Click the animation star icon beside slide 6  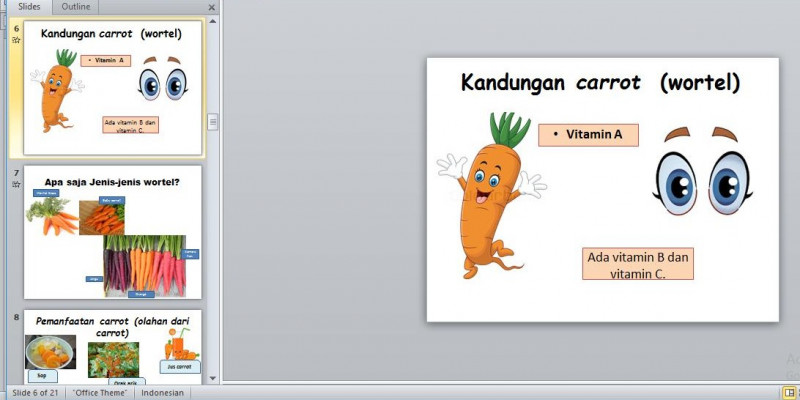point(16,39)
